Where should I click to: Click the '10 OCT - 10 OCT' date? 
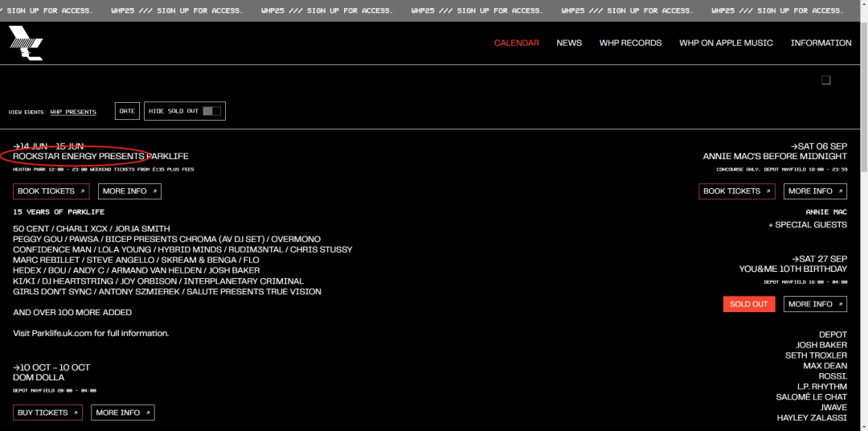pyautogui.click(x=51, y=367)
